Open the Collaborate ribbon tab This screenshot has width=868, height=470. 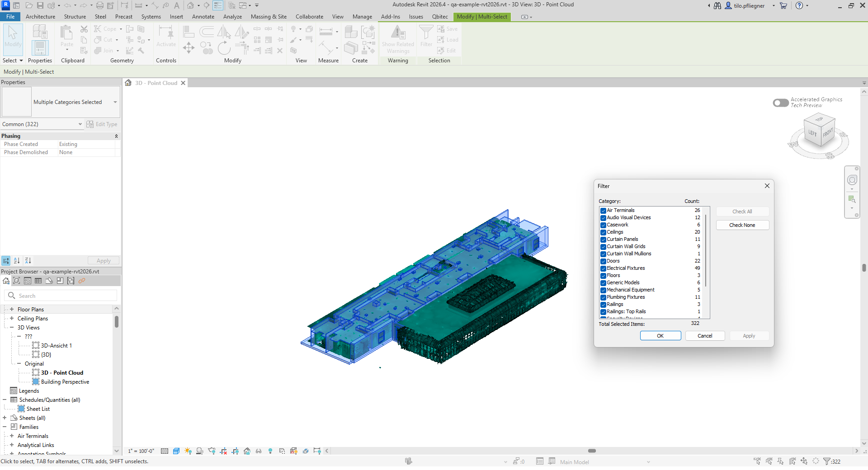(x=309, y=17)
